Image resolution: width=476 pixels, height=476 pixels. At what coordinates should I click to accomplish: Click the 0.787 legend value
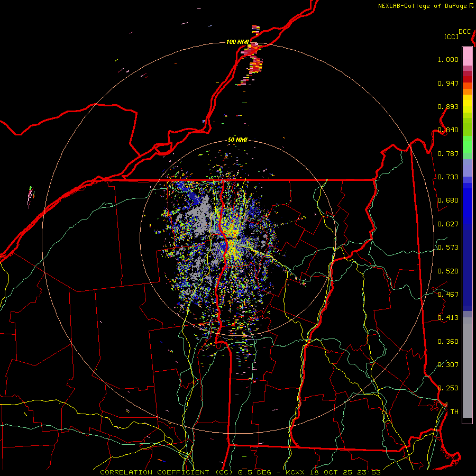click(448, 153)
